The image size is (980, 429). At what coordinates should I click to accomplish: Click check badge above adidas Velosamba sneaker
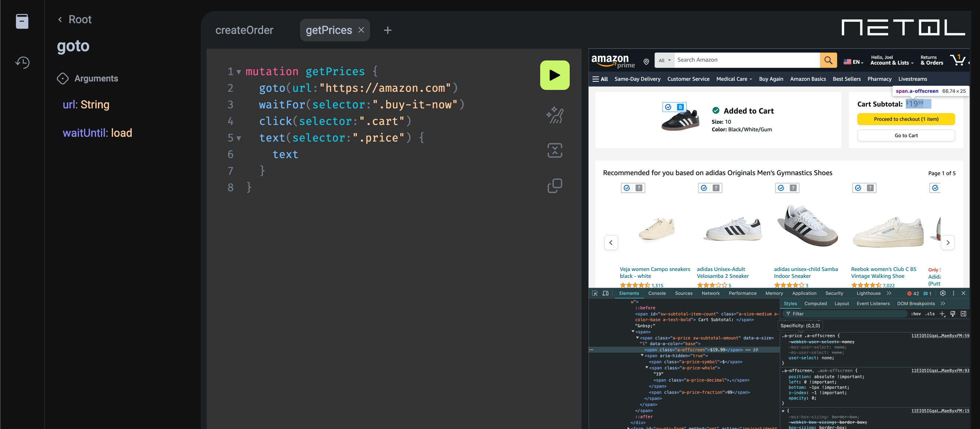coord(704,188)
